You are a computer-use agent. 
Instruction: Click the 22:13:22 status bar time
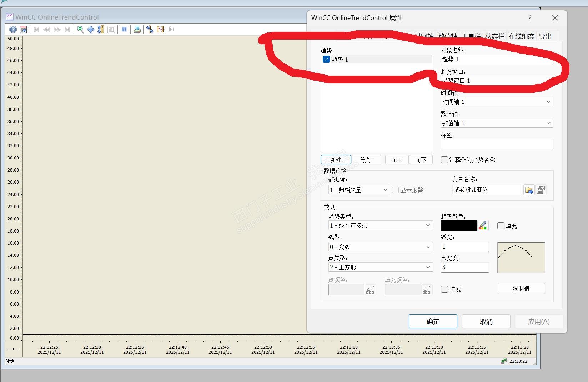click(x=518, y=361)
